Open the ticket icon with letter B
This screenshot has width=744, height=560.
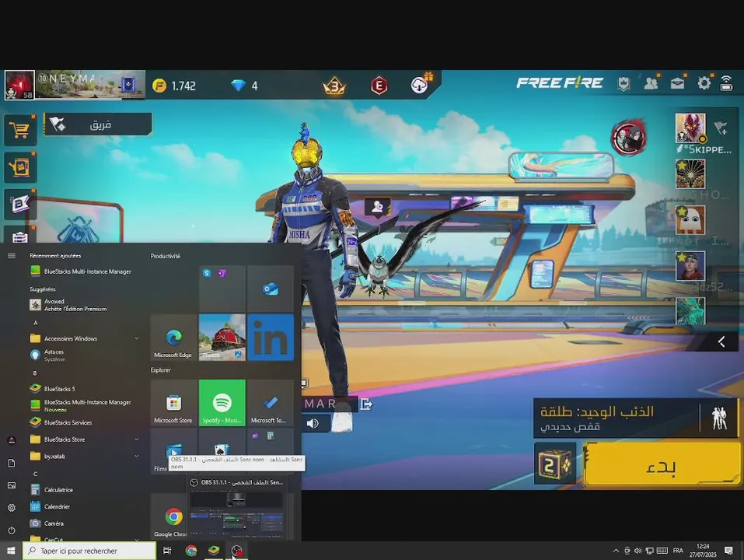click(20, 205)
